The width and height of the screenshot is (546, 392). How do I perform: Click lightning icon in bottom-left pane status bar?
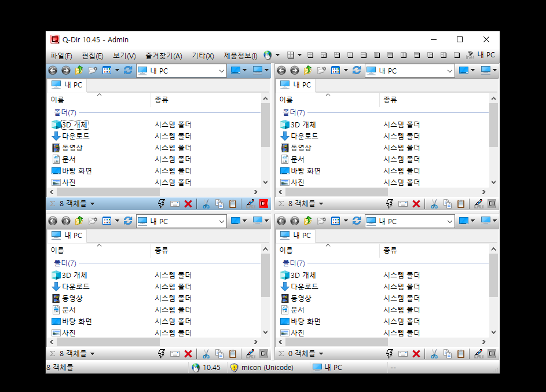[161, 354]
